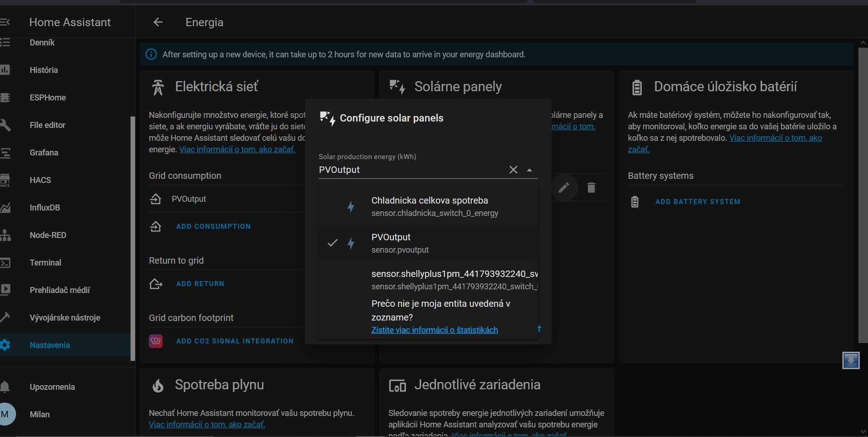Open the battery storage learn more link
This screenshot has width=868, height=437.
pos(775,138)
